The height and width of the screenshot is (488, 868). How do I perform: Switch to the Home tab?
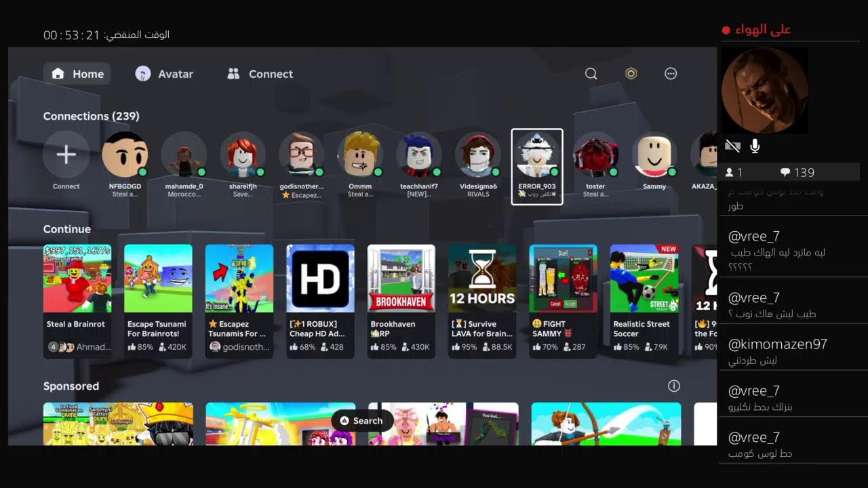pyautogui.click(x=77, y=74)
